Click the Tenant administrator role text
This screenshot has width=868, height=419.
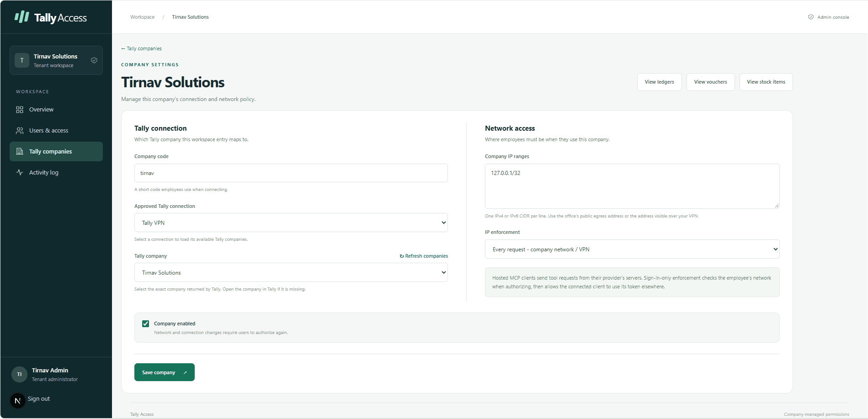coord(55,380)
